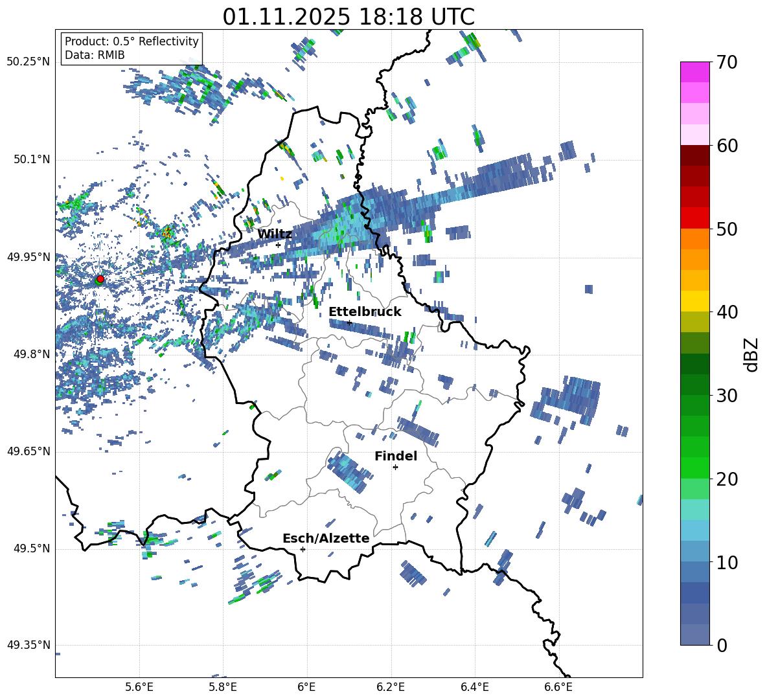Click the dBZ colorbar label

coord(751,355)
